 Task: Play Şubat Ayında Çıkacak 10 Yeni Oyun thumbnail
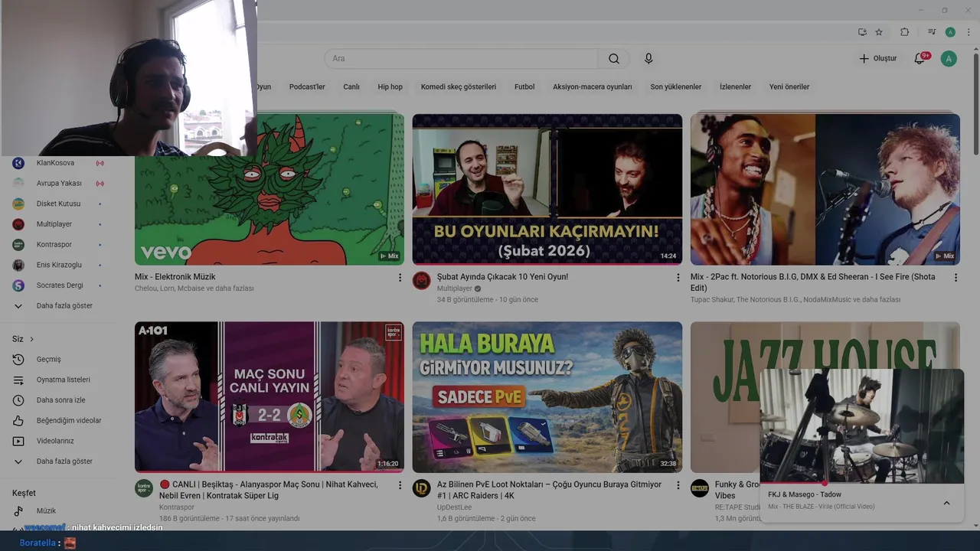(547, 190)
